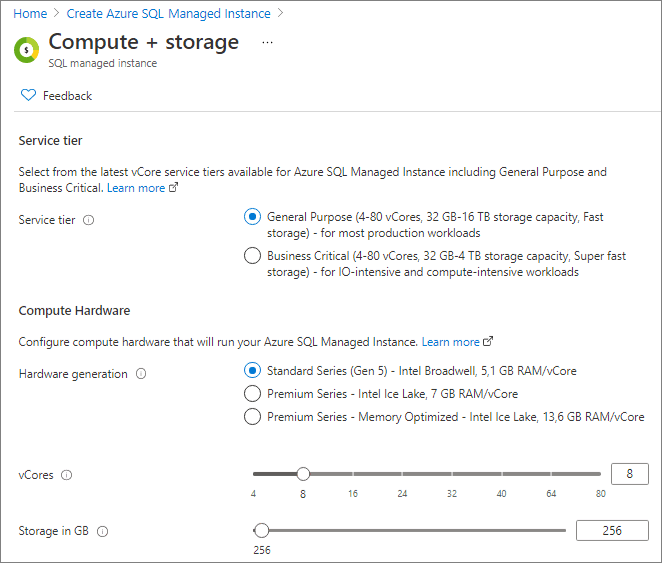This screenshot has width=662, height=563.
Task: Click the Service tier info icon
Action: pos(88,221)
